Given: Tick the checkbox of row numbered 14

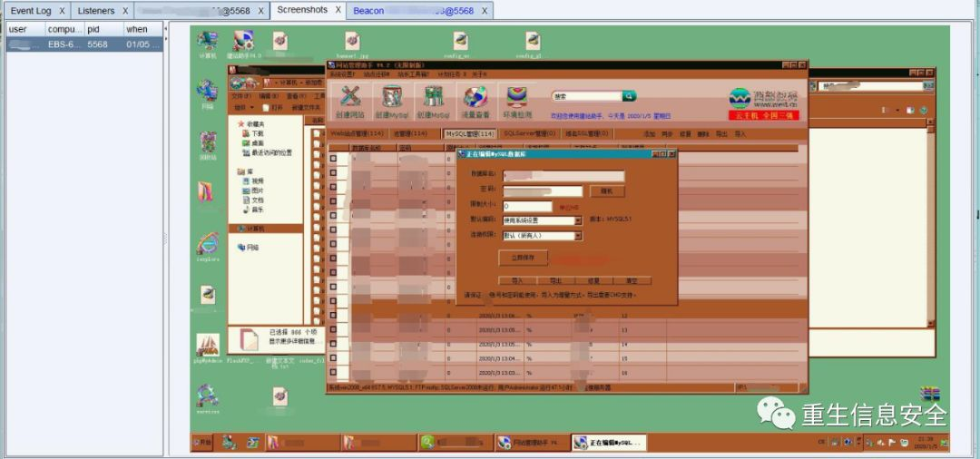Looking at the screenshot, I should [x=333, y=344].
